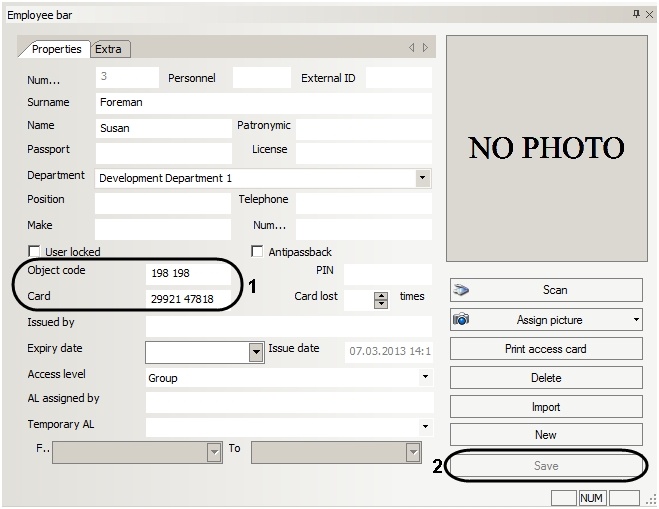
Task: Increase Card lost times value
Action: [x=381, y=296]
